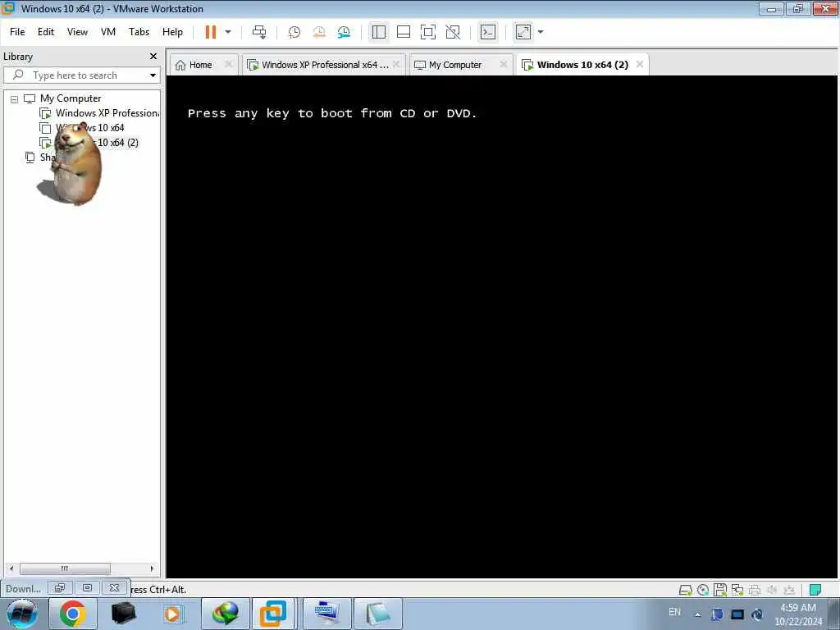This screenshot has width=840, height=630.
Task: Open Internet Download Manager from the taskbar
Action: tap(225, 614)
